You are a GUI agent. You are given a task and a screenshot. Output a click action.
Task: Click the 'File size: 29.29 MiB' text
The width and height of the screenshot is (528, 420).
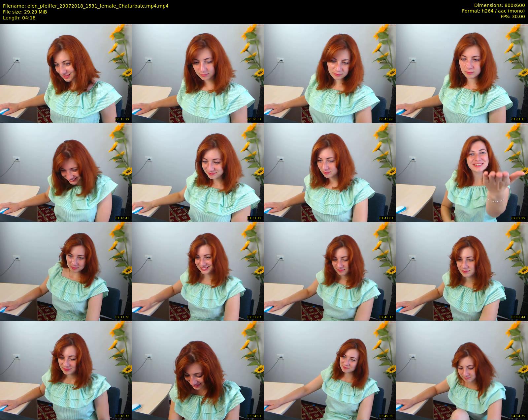tap(25, 12)
